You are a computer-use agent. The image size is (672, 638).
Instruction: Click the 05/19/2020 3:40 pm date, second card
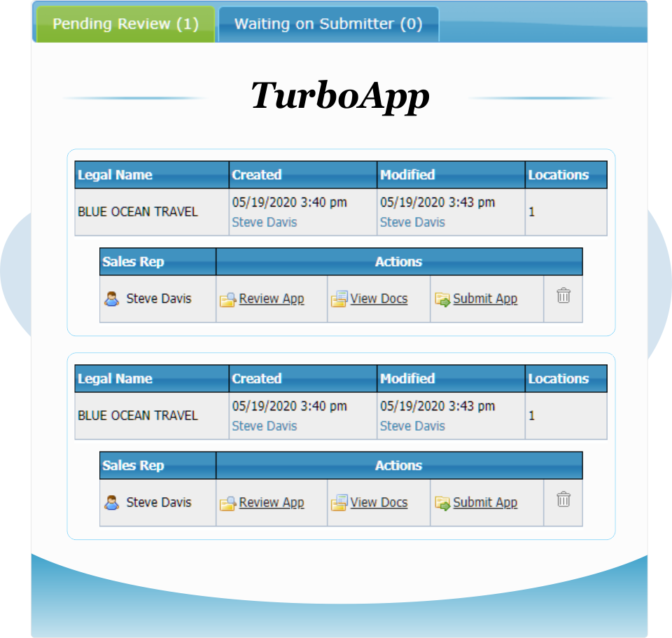click(289, 406)
